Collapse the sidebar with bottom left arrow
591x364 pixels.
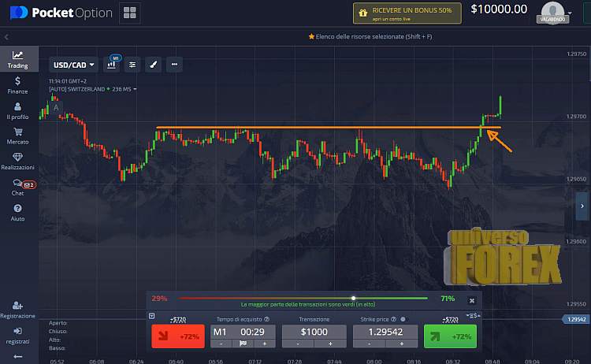pyautogui.click(x=17, y=356)
